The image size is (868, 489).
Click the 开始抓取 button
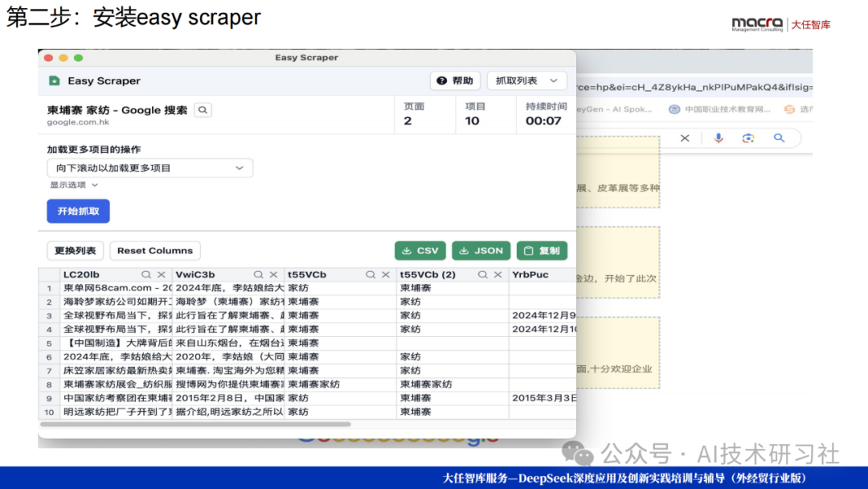tap(78, 211)
